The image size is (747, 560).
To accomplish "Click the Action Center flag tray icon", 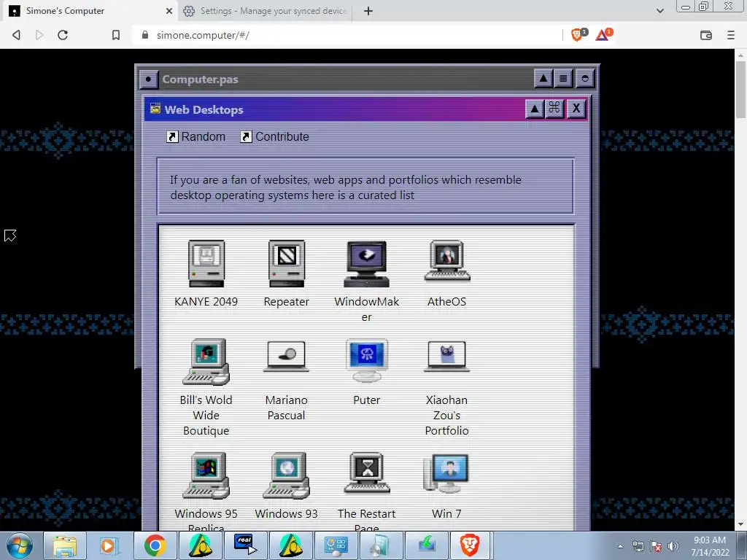I will point(656,546).
